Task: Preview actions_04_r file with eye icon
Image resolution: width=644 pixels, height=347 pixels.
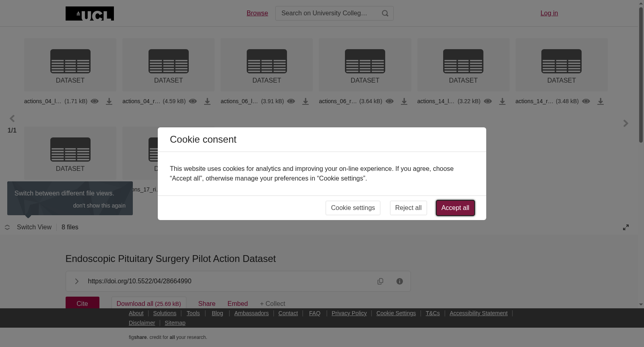Action: (193, 102)
